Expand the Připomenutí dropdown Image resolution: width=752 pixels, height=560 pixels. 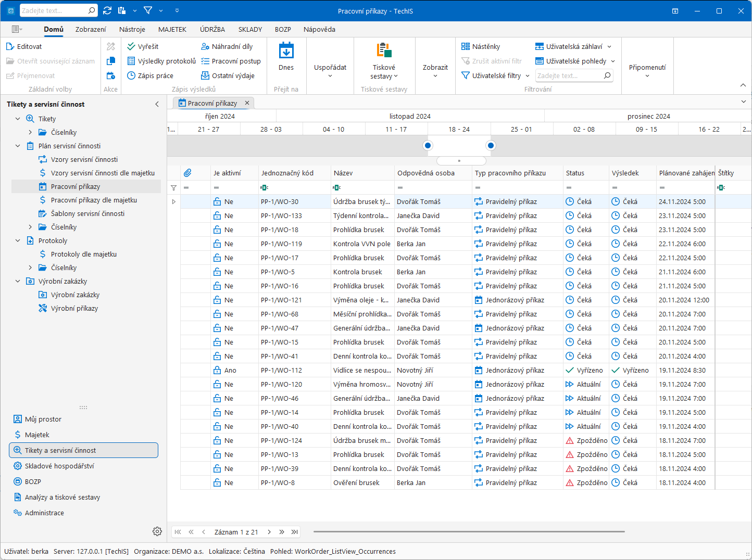pos(647,71)
